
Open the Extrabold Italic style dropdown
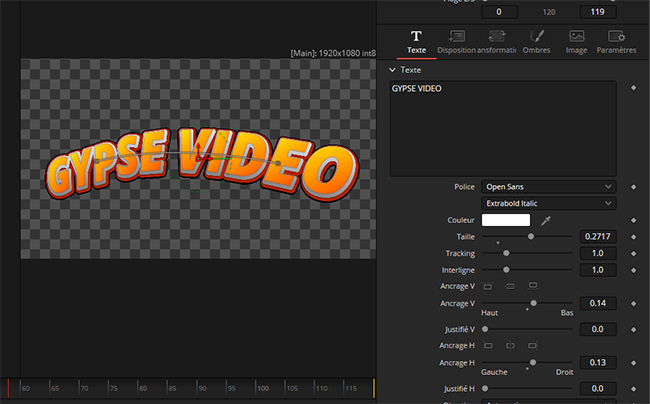[x=548, y=203]
